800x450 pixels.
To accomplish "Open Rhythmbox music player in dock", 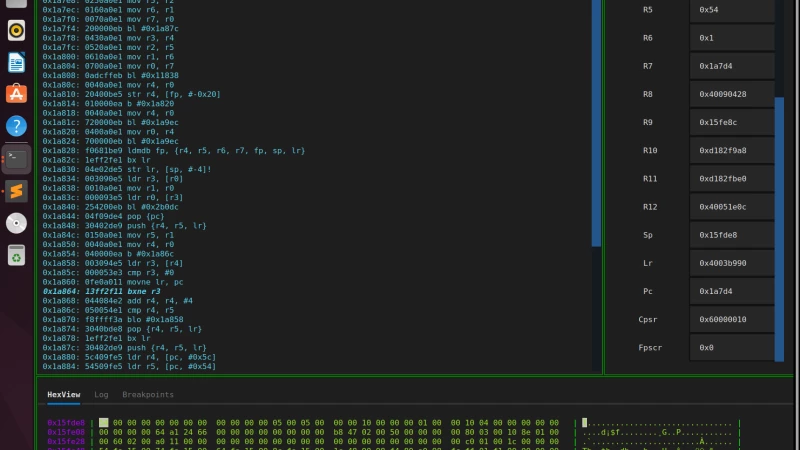I will pyautogui.click(x=16, y=30).
